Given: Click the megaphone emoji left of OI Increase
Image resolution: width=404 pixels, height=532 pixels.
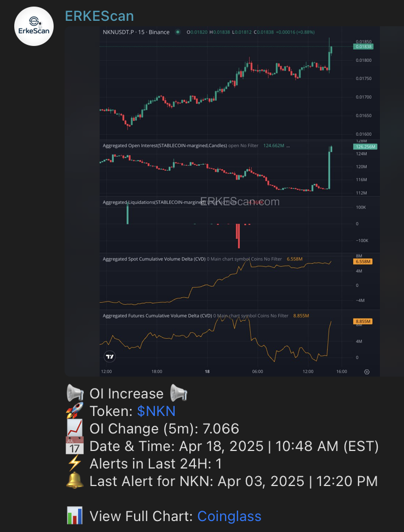Looking at the screenshot, I should coord(74,394).
